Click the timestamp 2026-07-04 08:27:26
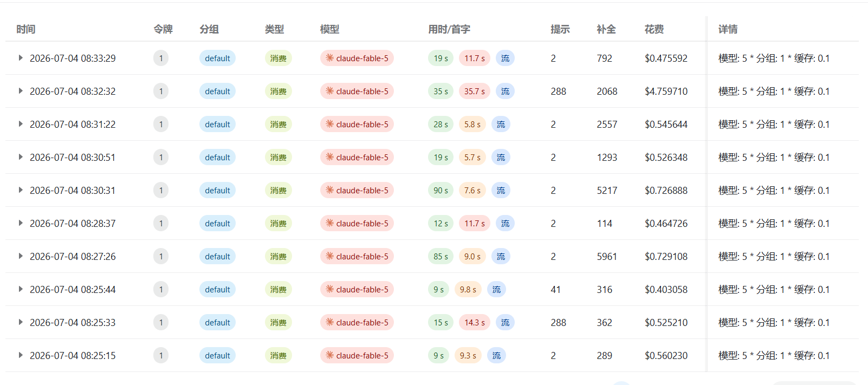 73,256
